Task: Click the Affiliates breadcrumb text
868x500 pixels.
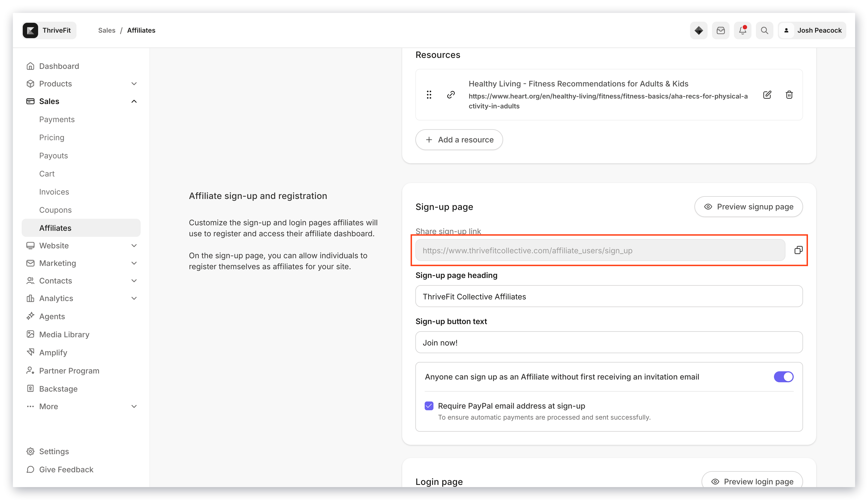Action: (x=141, y=30)
